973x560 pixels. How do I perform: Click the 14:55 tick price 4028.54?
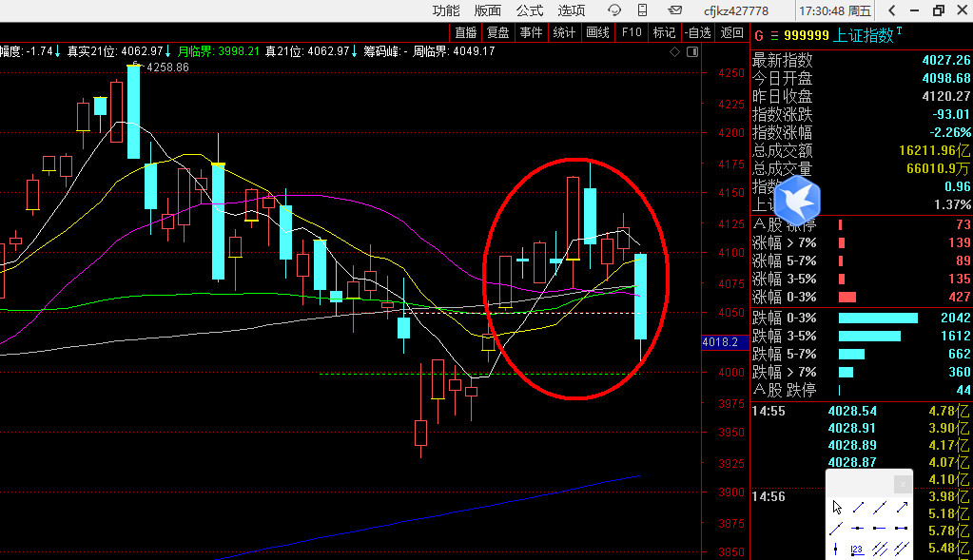[x=852, y=411]
